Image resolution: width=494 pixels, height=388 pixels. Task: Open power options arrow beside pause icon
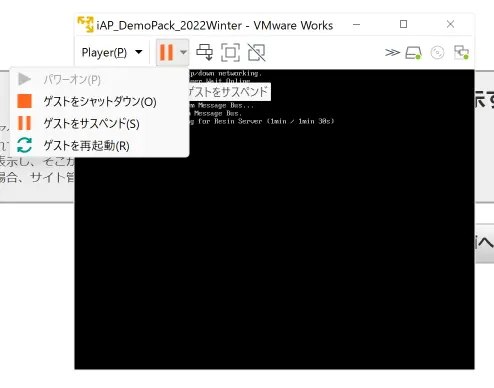click(x=183, y=52)
